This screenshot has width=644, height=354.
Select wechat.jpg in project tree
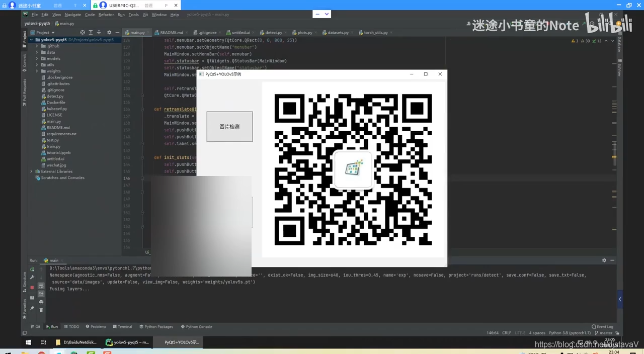(x=56, y=165)
